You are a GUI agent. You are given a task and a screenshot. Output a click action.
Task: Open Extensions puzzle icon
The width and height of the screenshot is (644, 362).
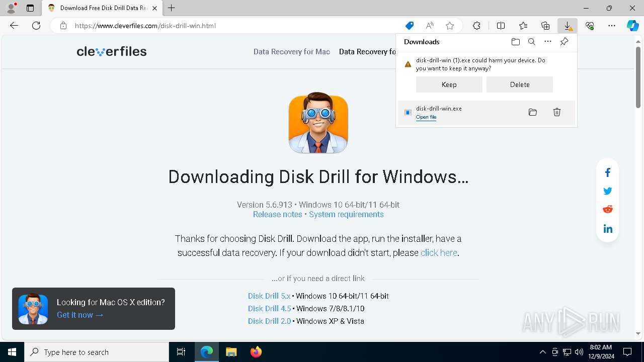pos(476,26)
